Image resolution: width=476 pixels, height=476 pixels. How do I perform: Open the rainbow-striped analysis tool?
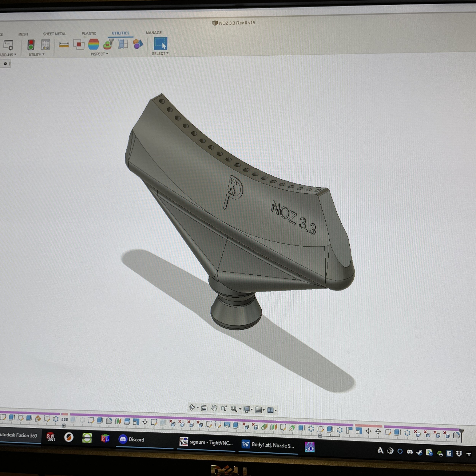[94, 44]
